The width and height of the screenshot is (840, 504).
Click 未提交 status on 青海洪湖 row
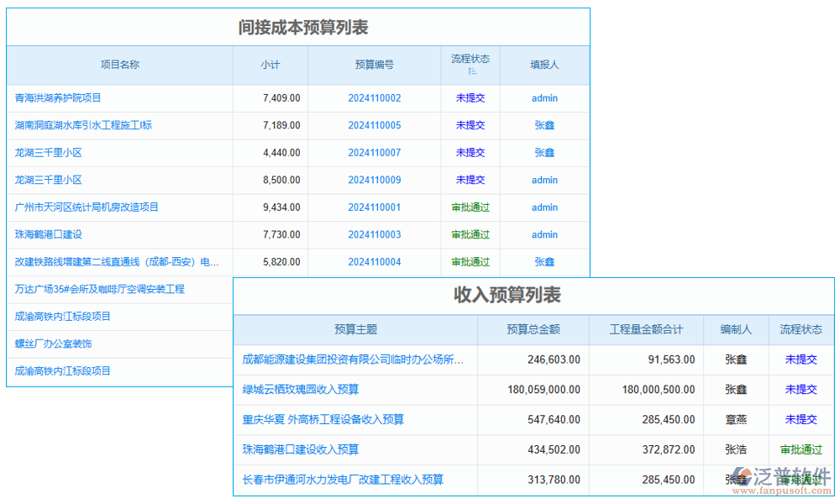tap(470, 97)
